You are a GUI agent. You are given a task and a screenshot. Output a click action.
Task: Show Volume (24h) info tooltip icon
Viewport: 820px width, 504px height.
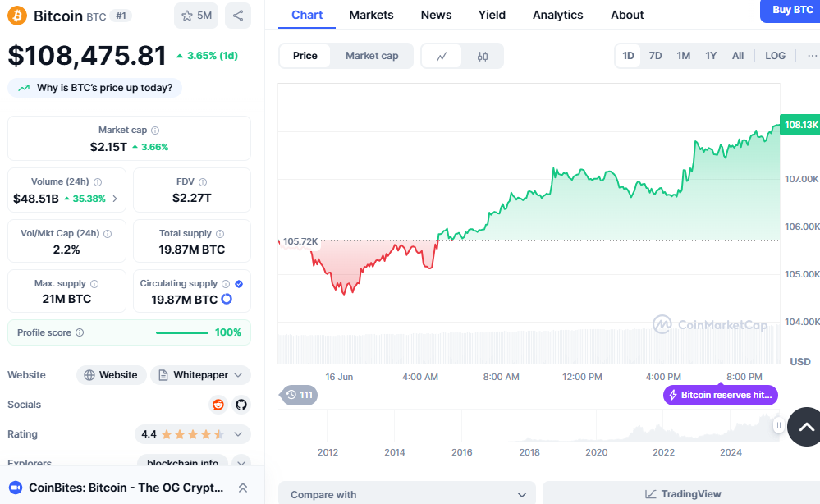pos(98,182)
